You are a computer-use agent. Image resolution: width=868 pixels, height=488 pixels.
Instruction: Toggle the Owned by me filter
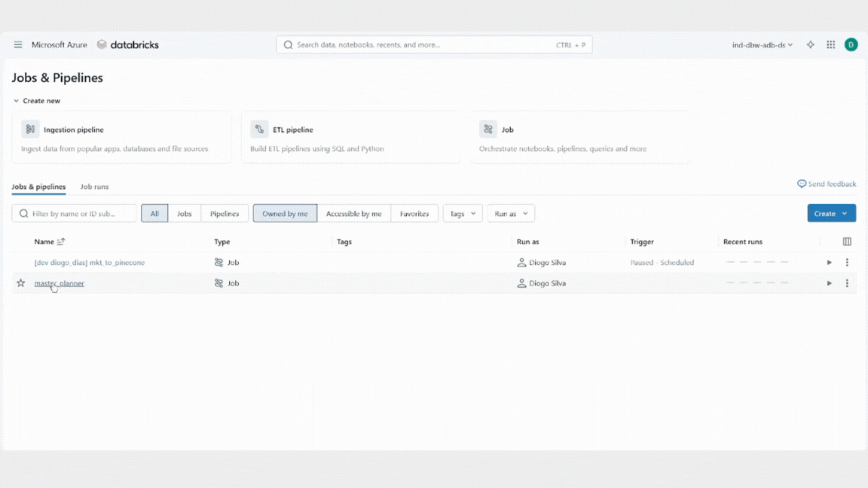tap(285, 214)
